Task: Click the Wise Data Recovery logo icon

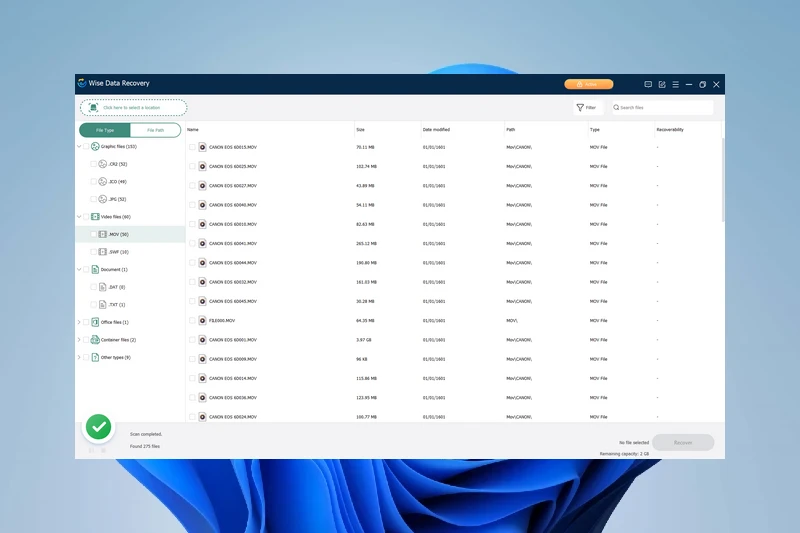Action: pyautogui.click(x=82, y=83)
